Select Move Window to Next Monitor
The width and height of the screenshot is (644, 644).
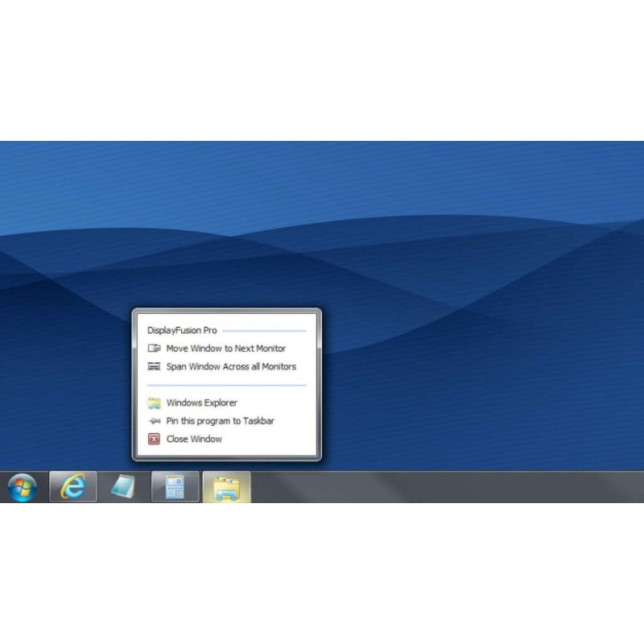[x=225, y=349]
